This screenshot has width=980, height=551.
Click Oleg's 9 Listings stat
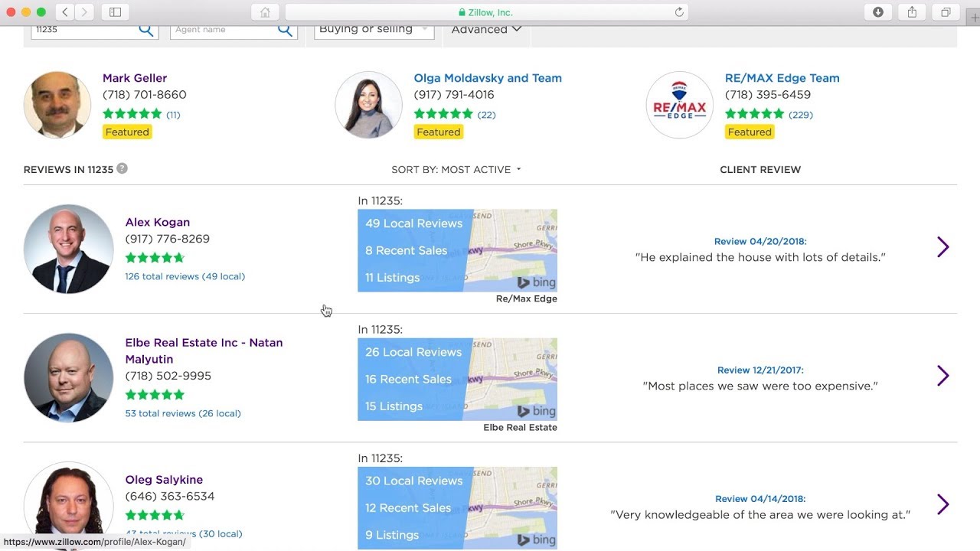point(392,534)
